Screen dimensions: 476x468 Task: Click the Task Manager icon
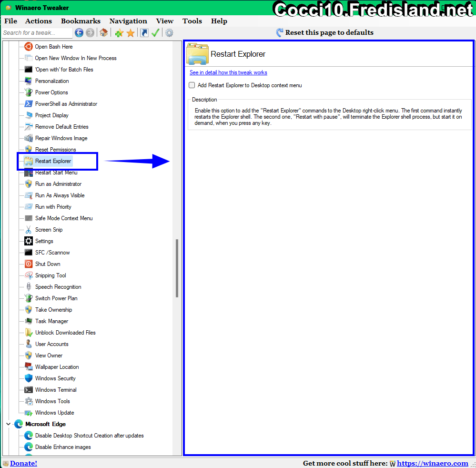click(x=29, y=321)
